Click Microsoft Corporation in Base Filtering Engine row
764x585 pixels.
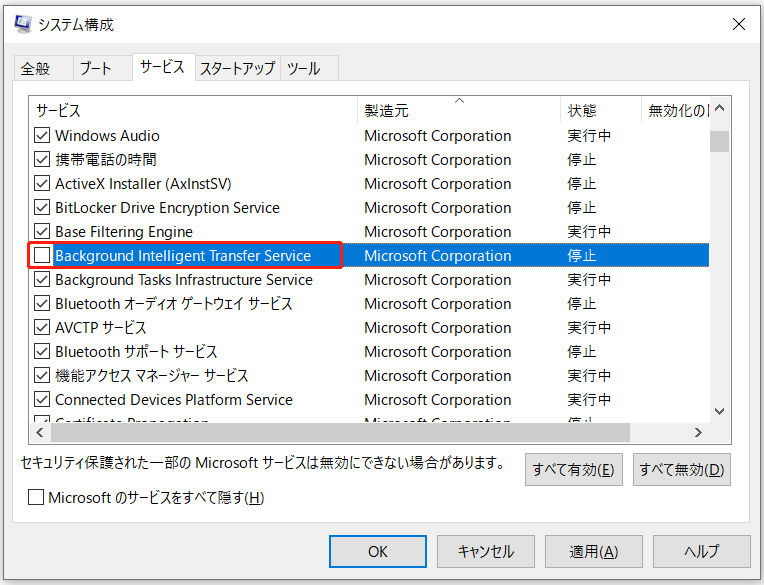pos(438,231)
